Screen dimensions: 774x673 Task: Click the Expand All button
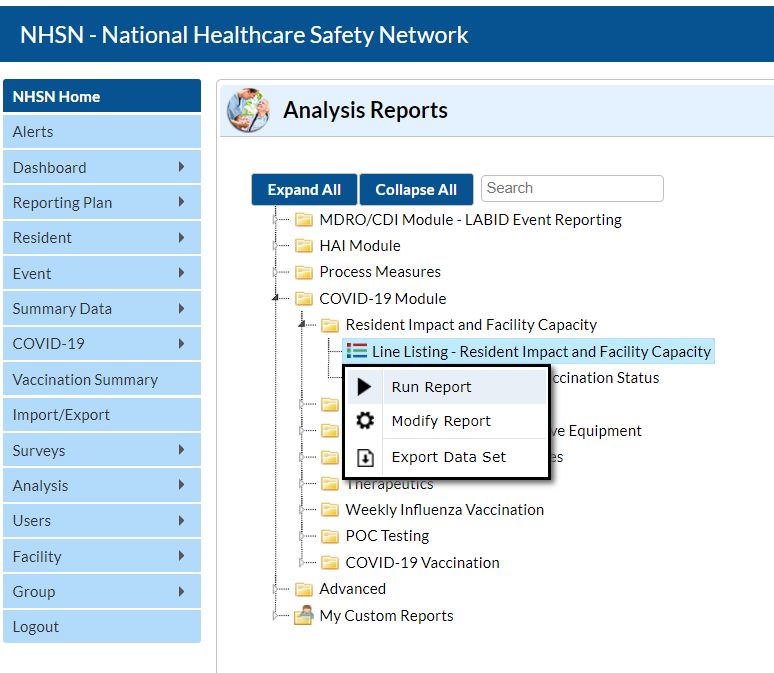pyautogui.click(x=304, y=190)
